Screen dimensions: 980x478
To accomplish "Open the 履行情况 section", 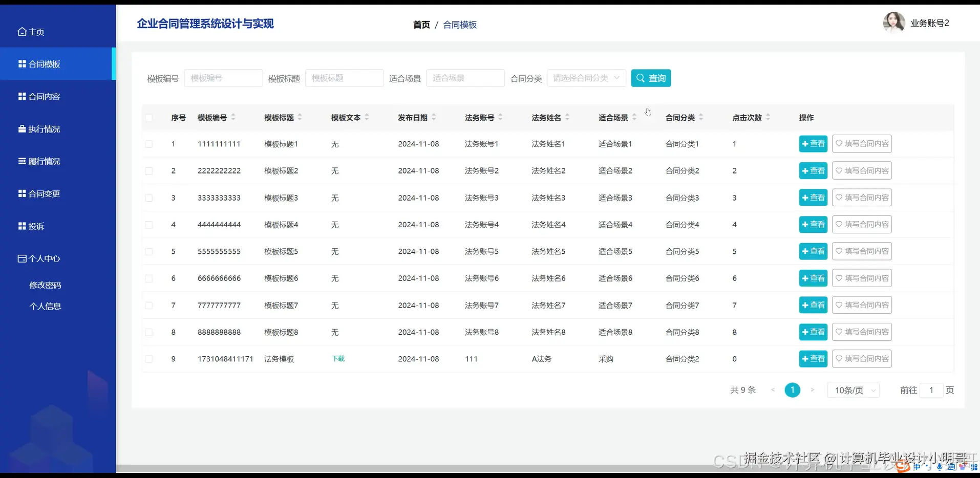I will click(44, 161).
